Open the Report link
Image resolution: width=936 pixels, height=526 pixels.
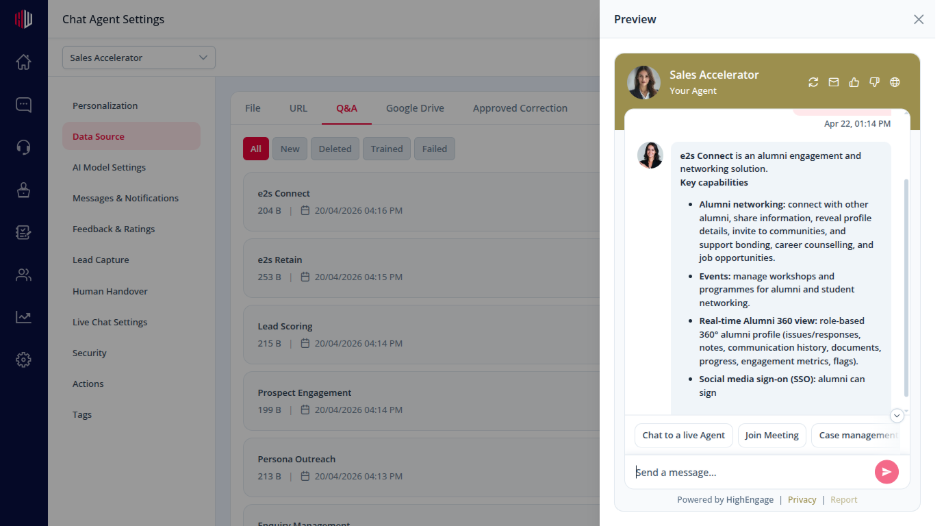point(843,500)
